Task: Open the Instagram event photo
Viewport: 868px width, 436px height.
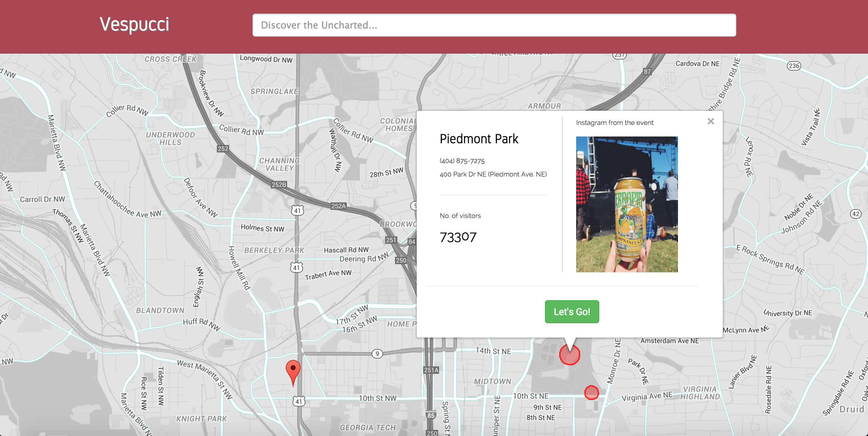Action: click(627, 204)
